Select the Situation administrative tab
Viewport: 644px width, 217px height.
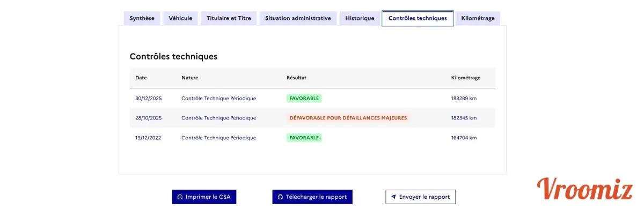pos(298,18)
